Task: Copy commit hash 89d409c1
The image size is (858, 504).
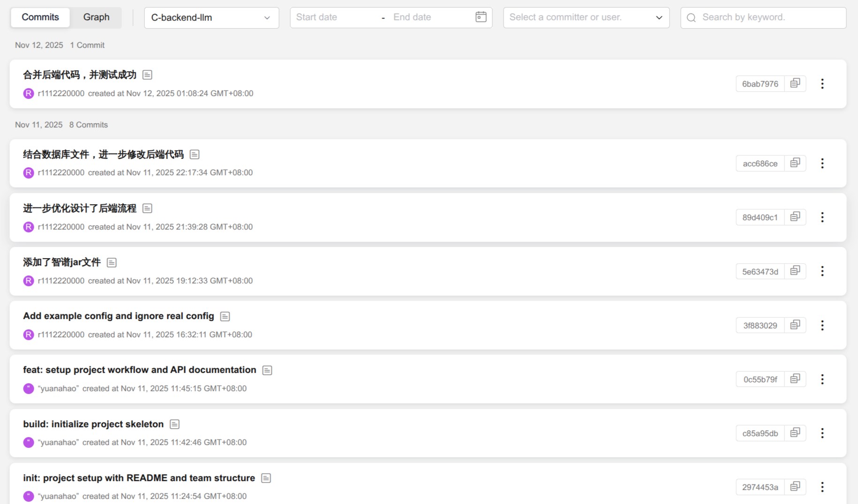Action: coord(795,217)
